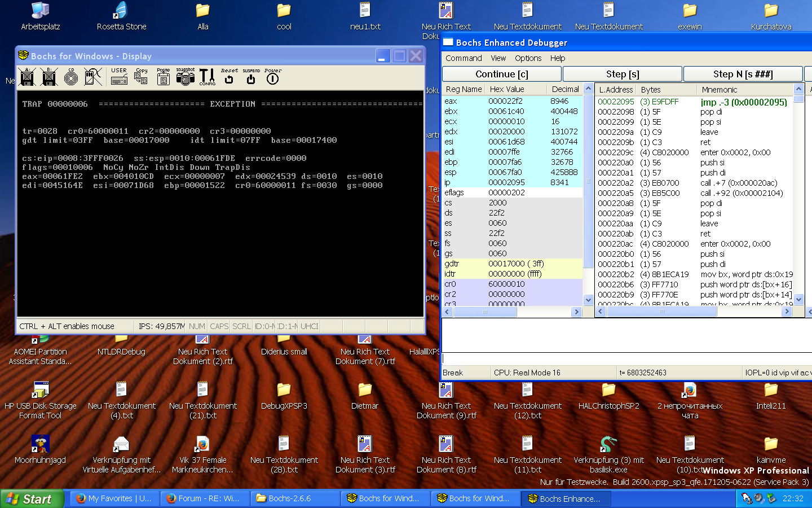This screenshot has height=508, width=812.
Task: Click the Suspend icon in Bochs toolbar
Action: click(x=251, y=77)
